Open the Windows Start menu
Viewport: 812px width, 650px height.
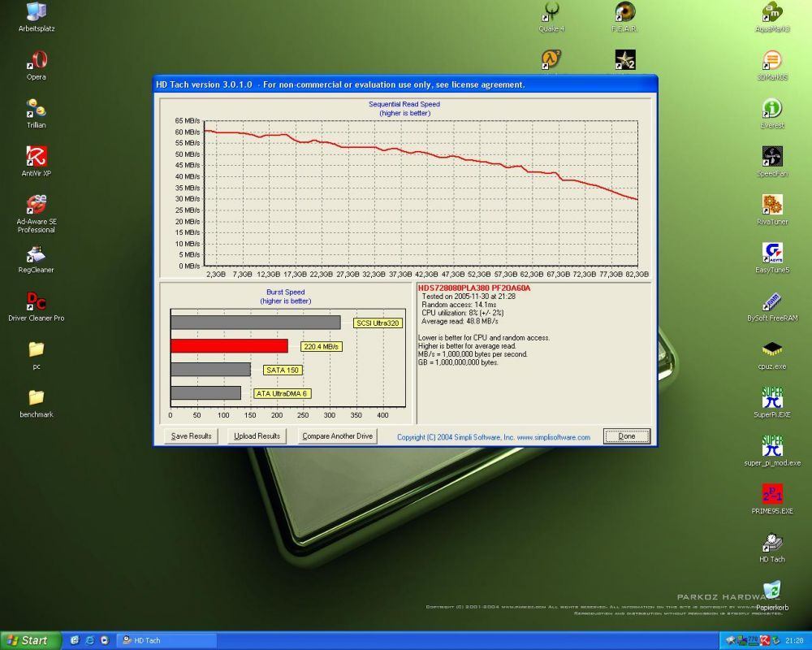point(29,641)
